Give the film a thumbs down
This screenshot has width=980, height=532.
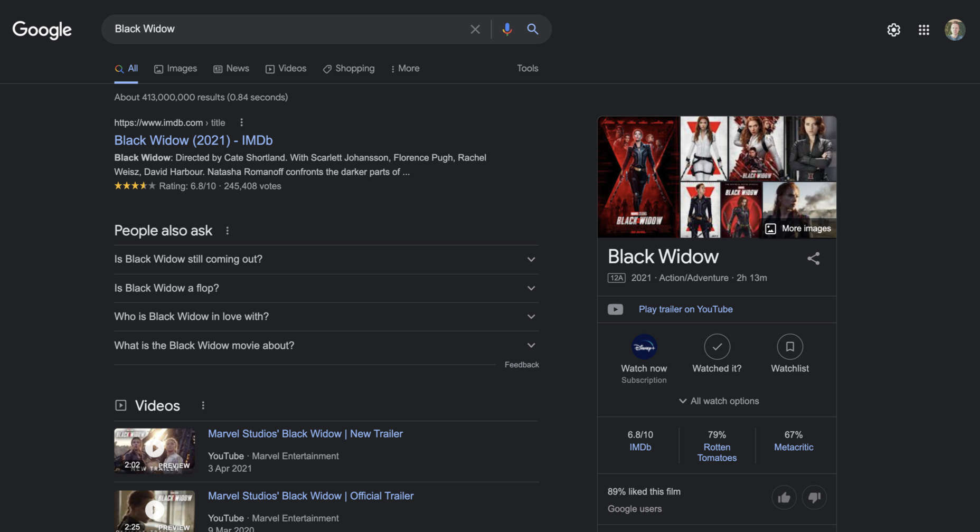pos(814,497)
